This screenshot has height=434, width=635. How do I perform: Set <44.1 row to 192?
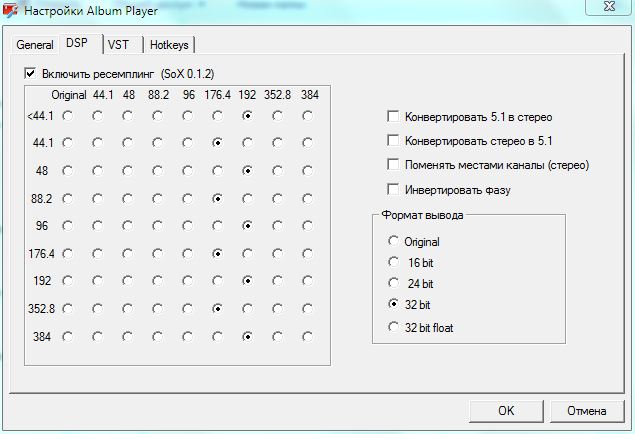click(x=247, y=116)
